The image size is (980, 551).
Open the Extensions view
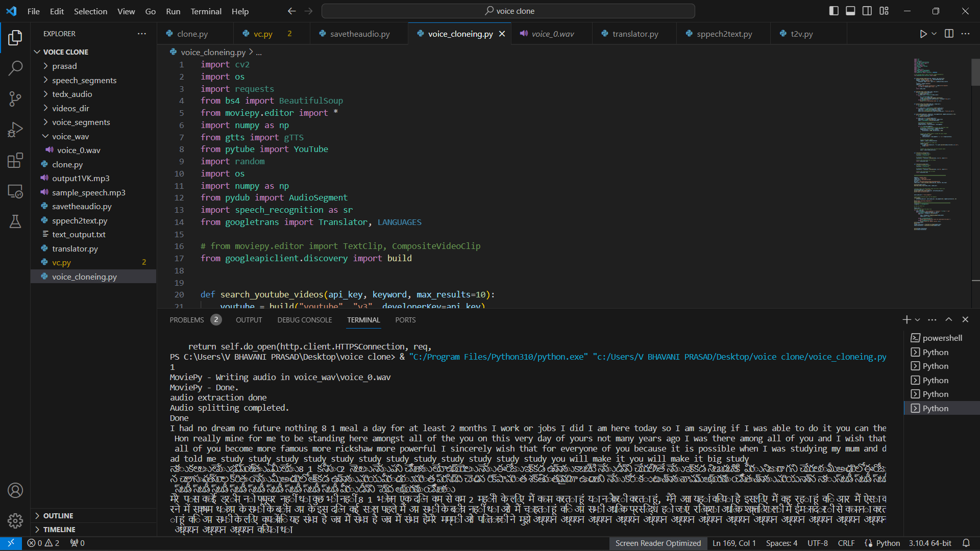click(x=15, y=160)
